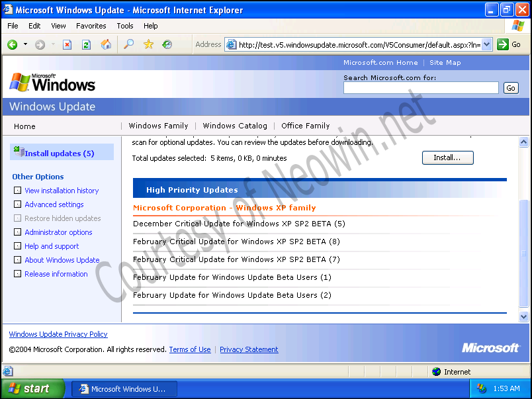Screen dimensions: 532x399
Task: Open the Help menu
Action: click(150, 26)
